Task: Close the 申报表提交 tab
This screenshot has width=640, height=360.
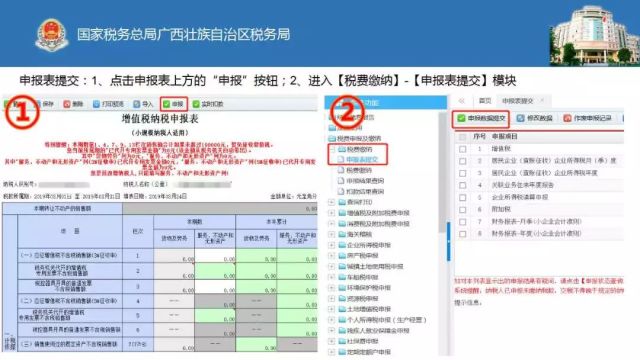Action: 542,100
